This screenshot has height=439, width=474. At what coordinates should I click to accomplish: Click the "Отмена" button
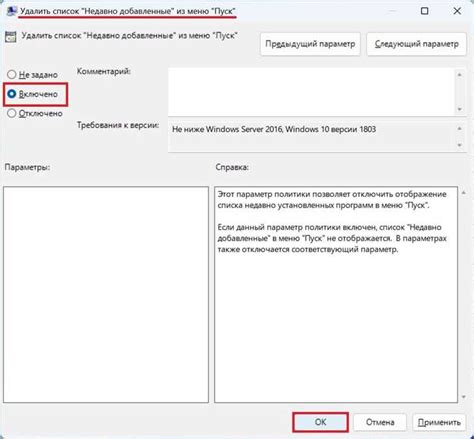(380, 422)
